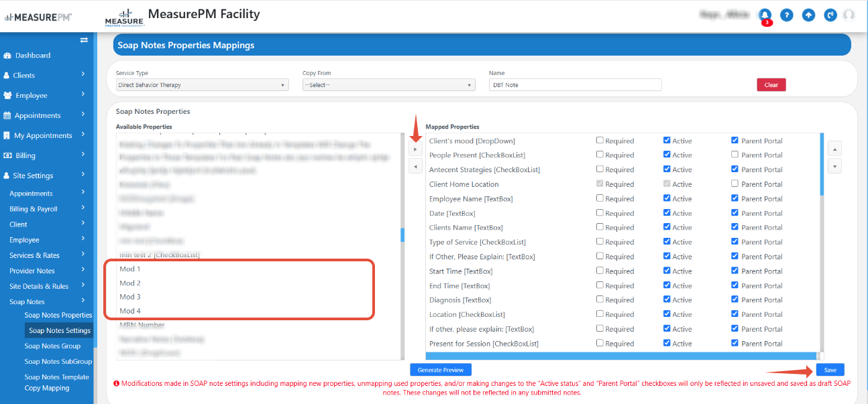Move mapped property down with down arrow
The image size is (868, 404).
(834, 165)
